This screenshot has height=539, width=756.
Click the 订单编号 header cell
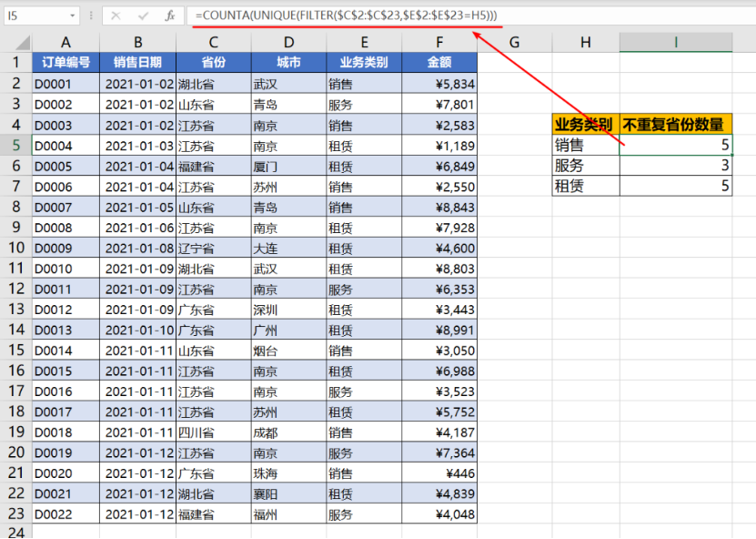(66, 63)
